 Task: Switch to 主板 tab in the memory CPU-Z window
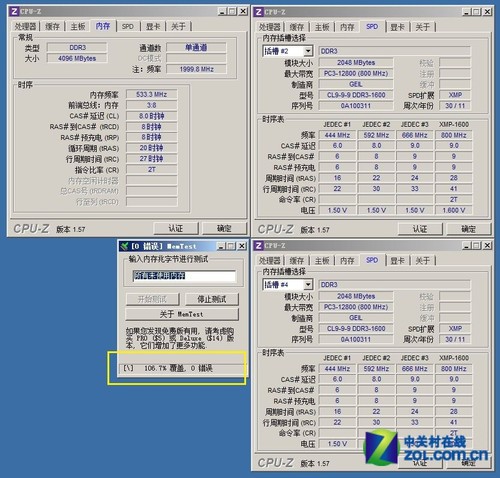[78, 26]
